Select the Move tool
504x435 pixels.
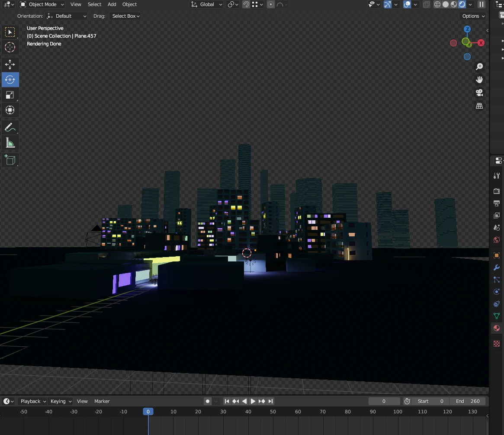click(x=10, y=64)
